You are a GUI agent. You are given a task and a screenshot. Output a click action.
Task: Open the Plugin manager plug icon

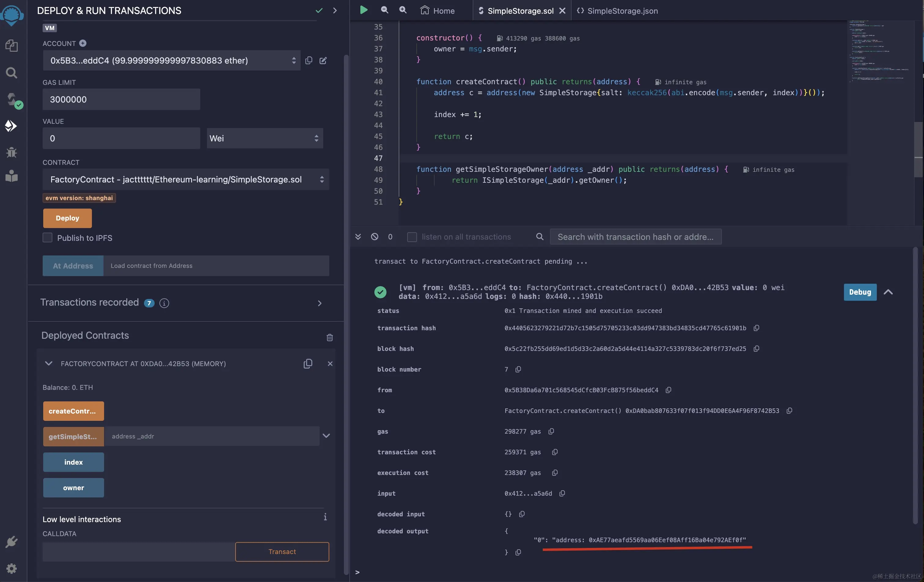click(x=12, y=542)
